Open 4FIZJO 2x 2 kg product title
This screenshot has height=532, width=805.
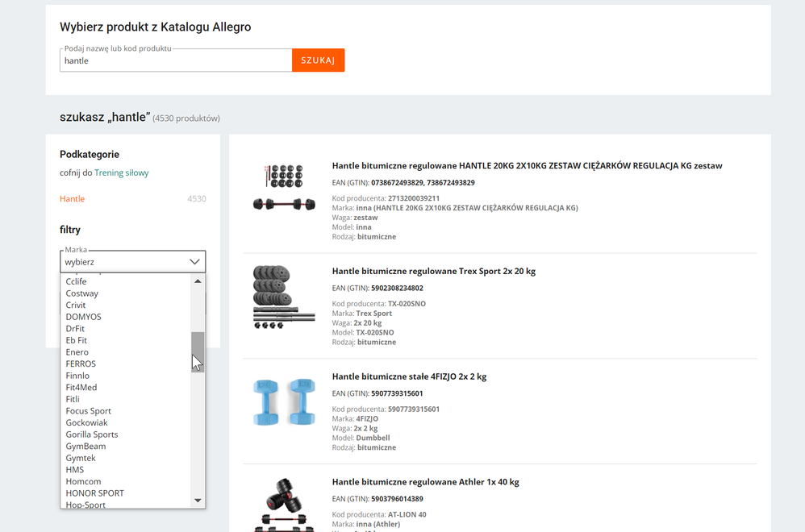[x=409, y=376]
